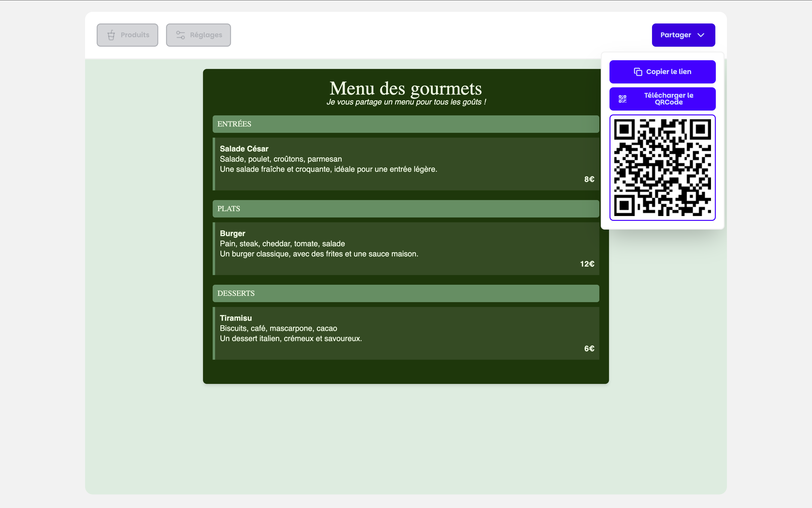Click description Une salade fraîche et croquante
The width and height of the screenshot is (812, 508).
click(x=328, y=169)
